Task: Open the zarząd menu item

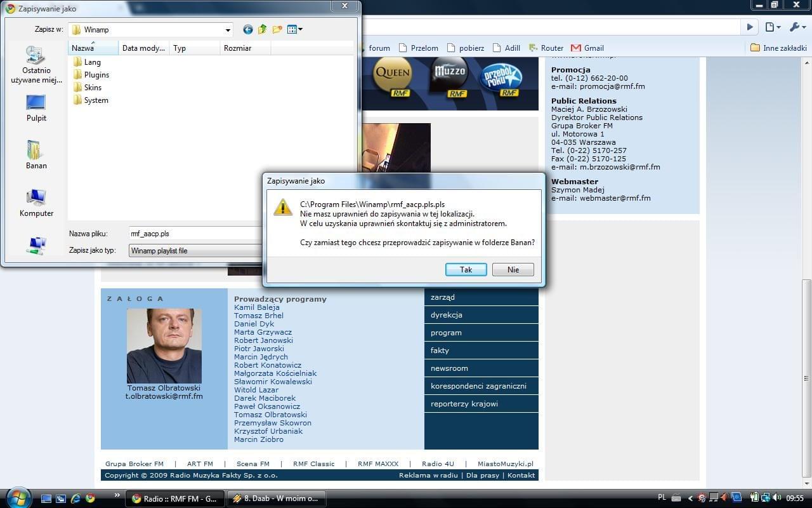Action: 481,297
